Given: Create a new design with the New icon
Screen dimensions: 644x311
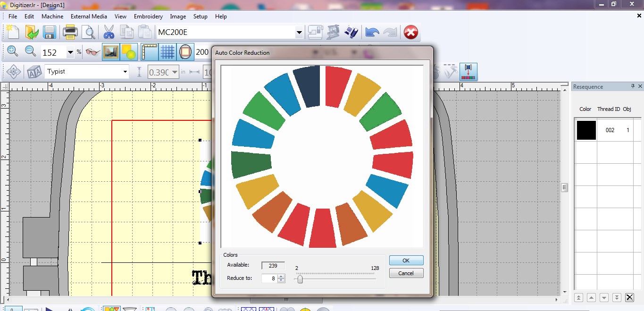Looking at the screenshot, I should [x=12, y=33].
